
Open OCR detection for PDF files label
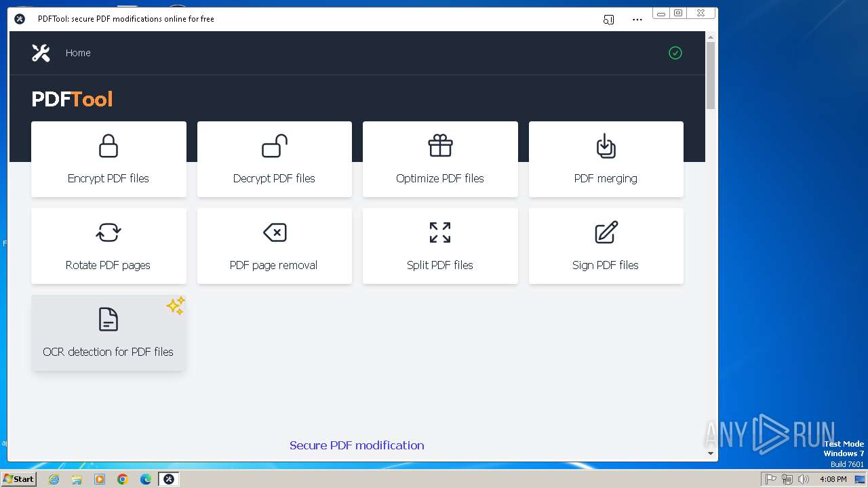108,352
